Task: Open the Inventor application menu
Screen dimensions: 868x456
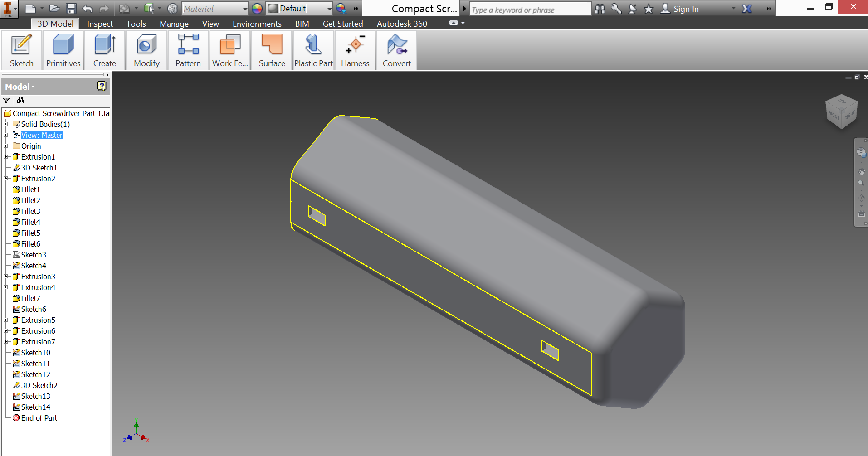Action: [x=9, y=9]
